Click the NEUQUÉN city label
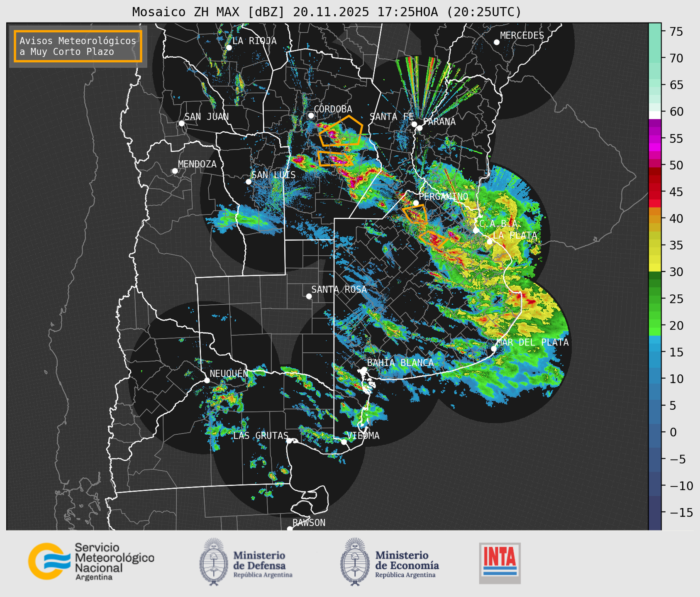The image size is (700, 597). click(x=229, y=374)
